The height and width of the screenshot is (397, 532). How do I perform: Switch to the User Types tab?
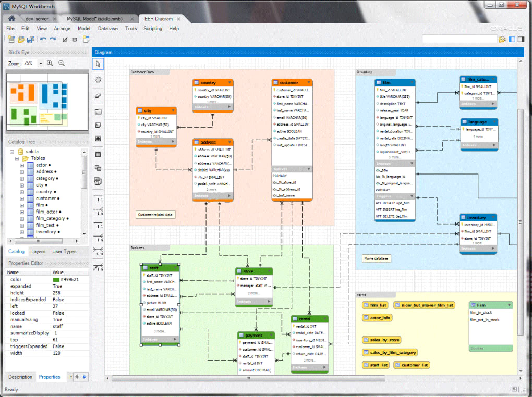click(x=64, y=252)
